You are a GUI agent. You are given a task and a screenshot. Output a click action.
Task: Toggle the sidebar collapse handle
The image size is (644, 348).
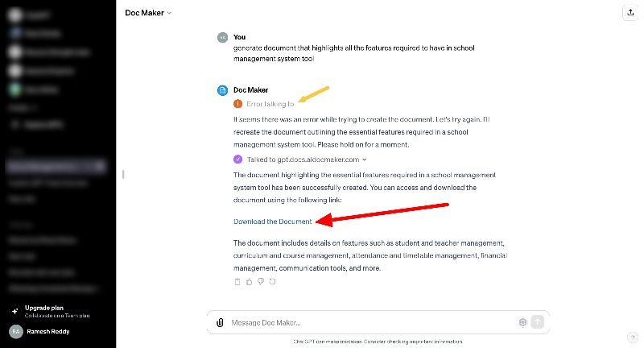tap(123, 174)
